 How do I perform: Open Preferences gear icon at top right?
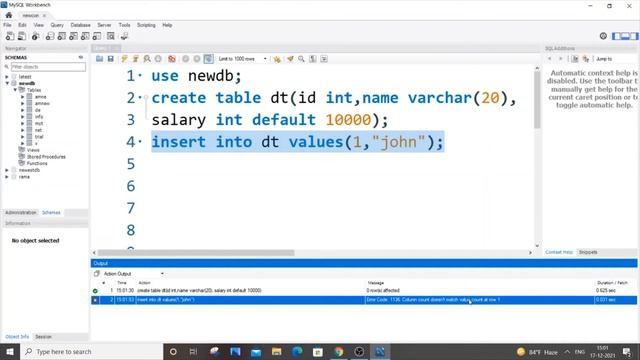point(603,36)
